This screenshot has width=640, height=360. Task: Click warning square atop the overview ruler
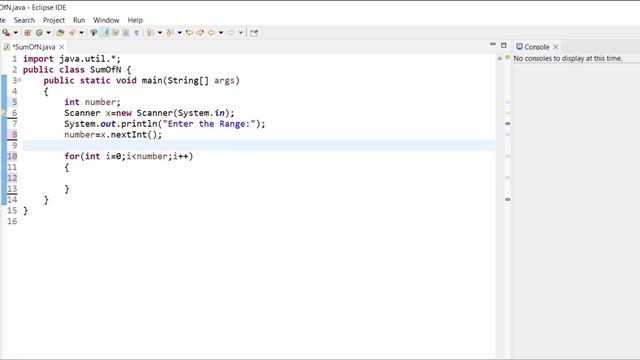(x=507, y=58)
